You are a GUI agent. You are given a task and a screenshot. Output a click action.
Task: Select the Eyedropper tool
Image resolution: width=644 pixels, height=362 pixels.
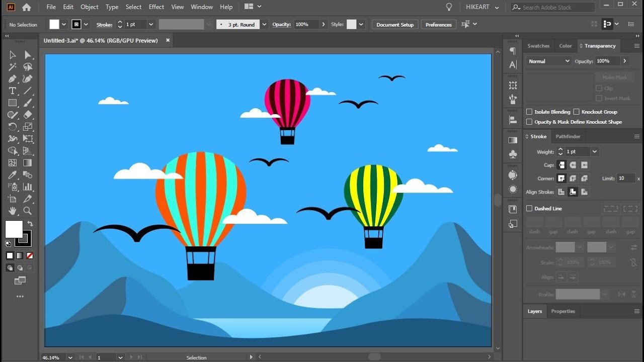click(13, 175)
